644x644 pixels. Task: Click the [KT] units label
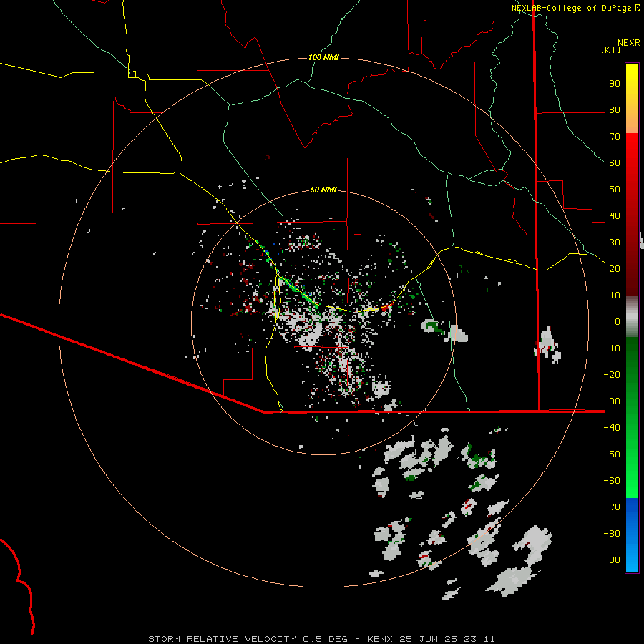pyautogui.click(x=611, y=49)
